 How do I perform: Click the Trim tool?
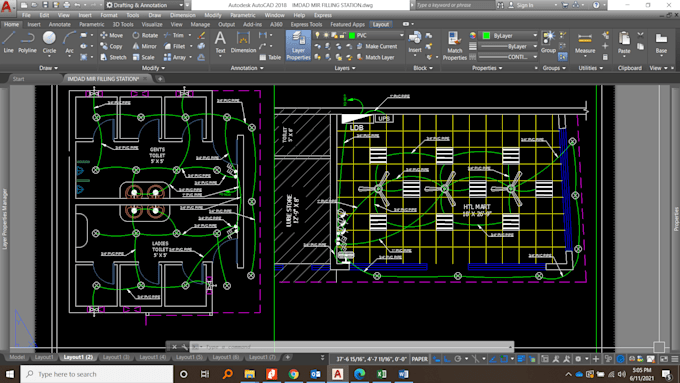pyautogui.click(x=174, y=35)
